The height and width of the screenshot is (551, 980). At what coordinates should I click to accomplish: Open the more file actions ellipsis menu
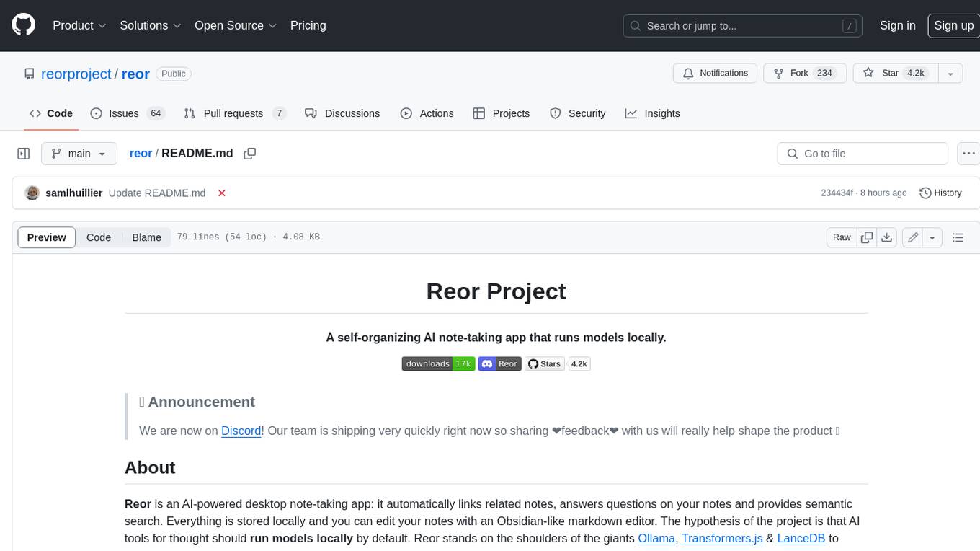pyautogui.click(x=968, y=154)
